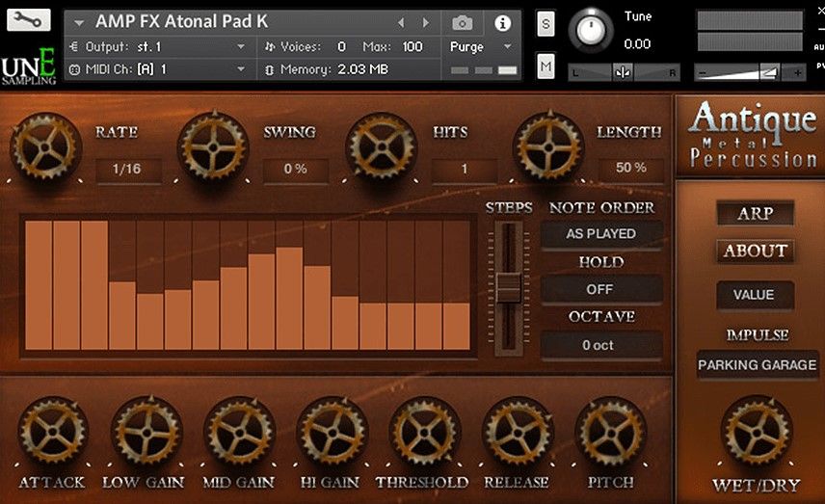Click the Hits value field
The width and height of the screenshot is (825, 504).
coord(465,169)
